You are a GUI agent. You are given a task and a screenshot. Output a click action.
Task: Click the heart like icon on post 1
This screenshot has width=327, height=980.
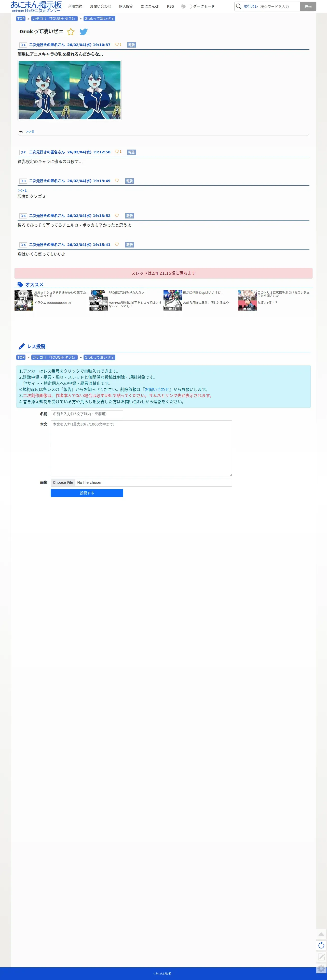pyautogui.click(x=117, y=45)
